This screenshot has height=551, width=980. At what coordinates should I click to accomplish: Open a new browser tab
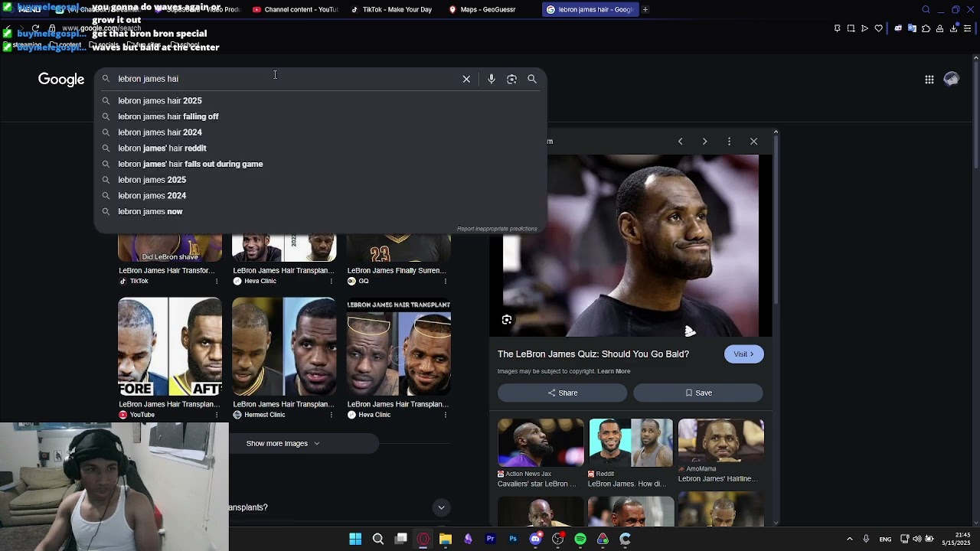tap(645, 9)
